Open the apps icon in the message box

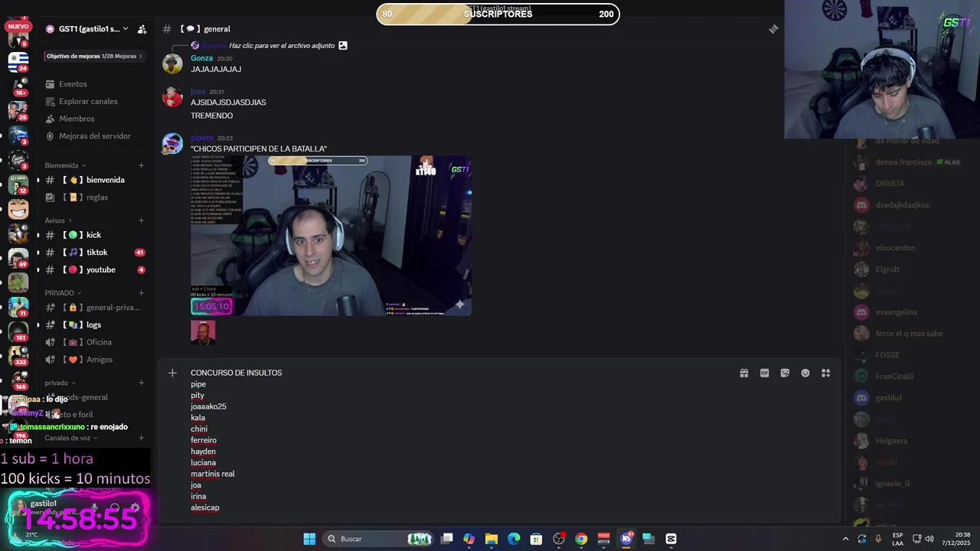[x=825, y=373]
